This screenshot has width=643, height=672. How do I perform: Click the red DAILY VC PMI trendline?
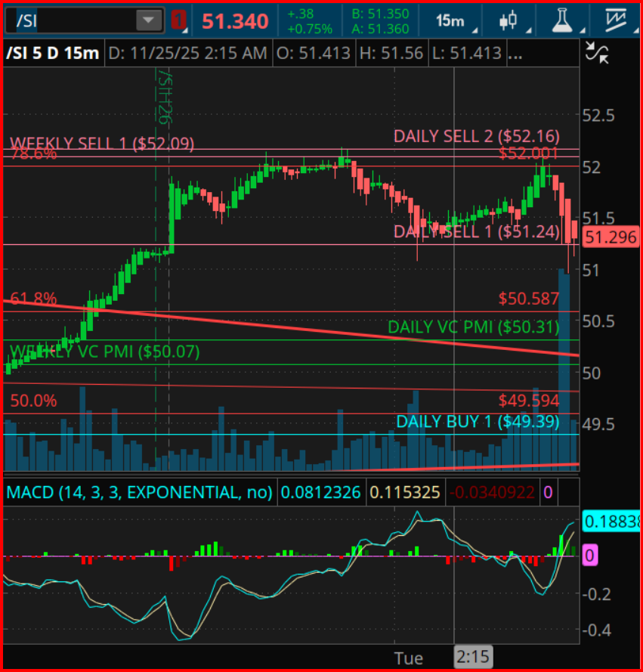point(302,328)
